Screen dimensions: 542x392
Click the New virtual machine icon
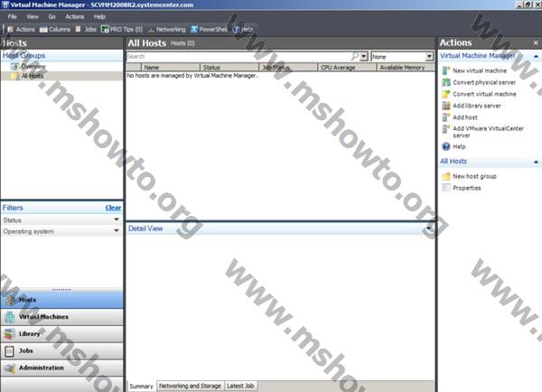click(446, 70)
